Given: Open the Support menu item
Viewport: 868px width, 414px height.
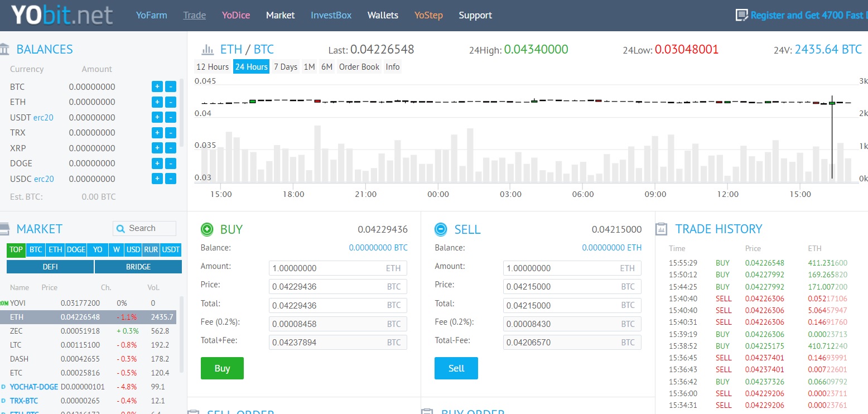Looking at the screenshot, I should coord(475,15).
